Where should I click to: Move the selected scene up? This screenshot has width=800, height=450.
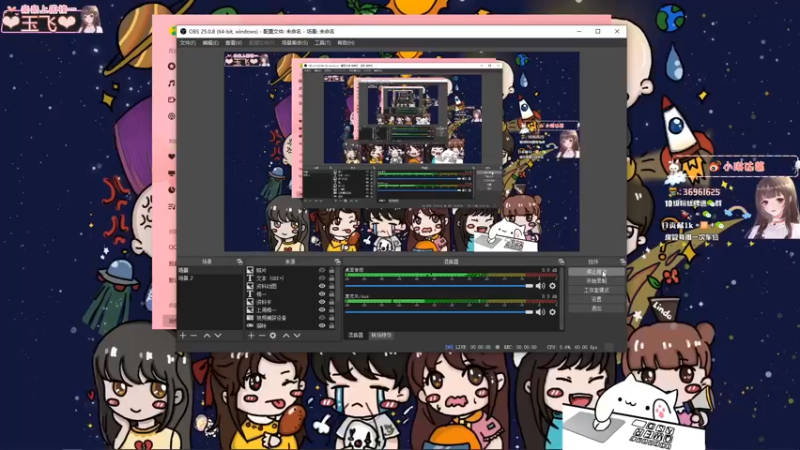207,336
